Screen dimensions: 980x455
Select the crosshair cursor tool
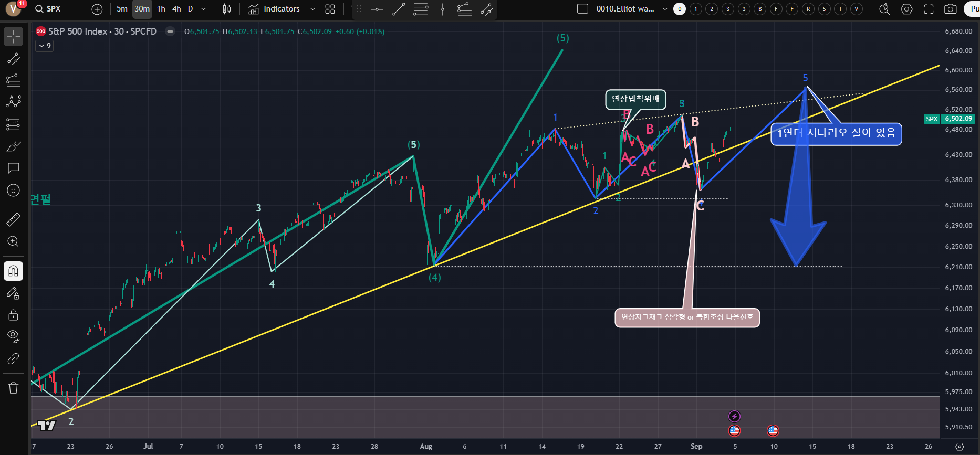pyautogui.click(x=13, y=36)
